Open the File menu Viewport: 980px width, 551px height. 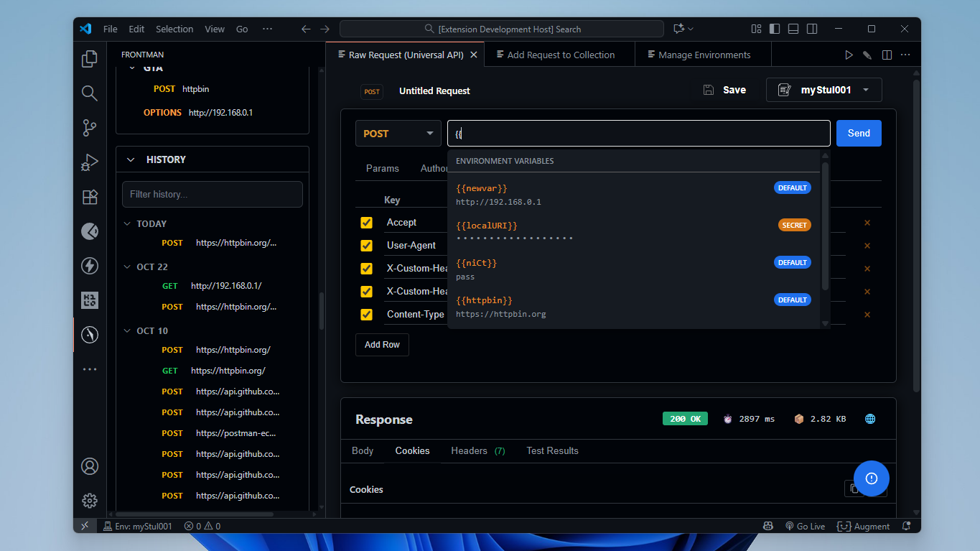[110, 29]
